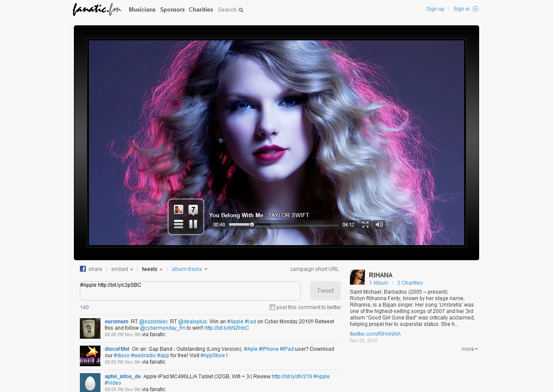The image size is (553, 392).
Task: Click the 00:48 elapsed time text
Action: tap(219, 225)
